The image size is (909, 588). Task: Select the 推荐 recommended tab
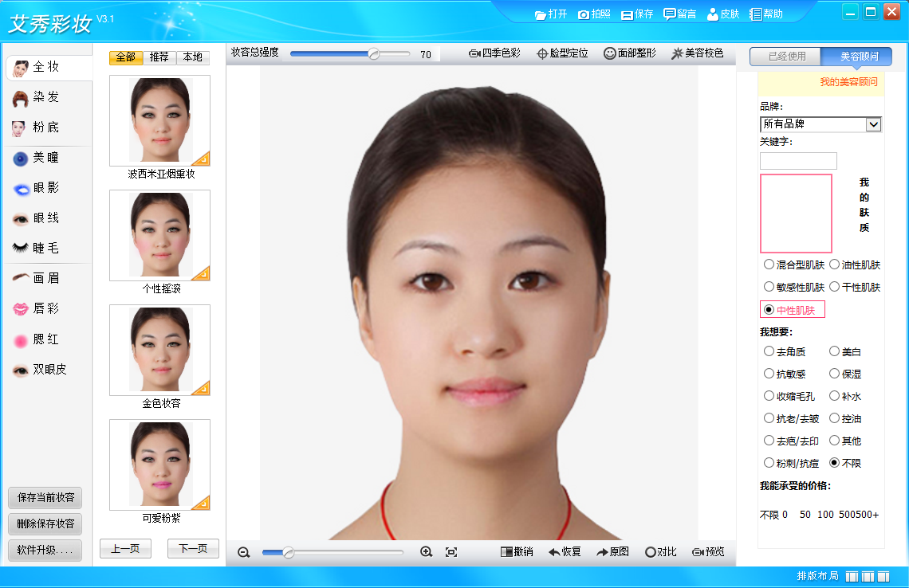point(159,57)
